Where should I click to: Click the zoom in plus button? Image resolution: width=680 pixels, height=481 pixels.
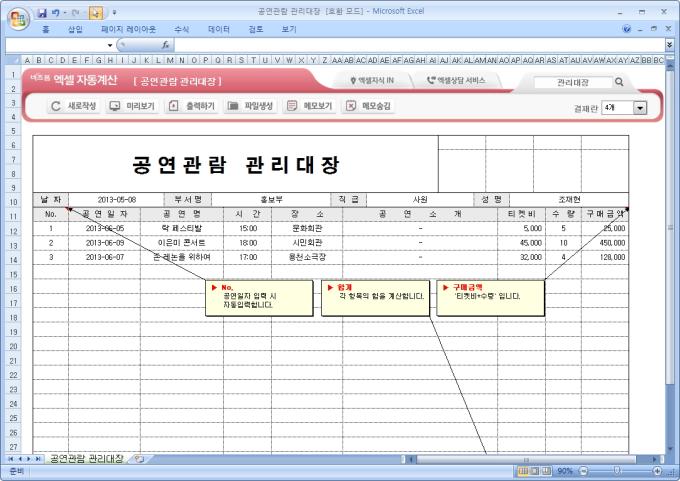[657, 471]
